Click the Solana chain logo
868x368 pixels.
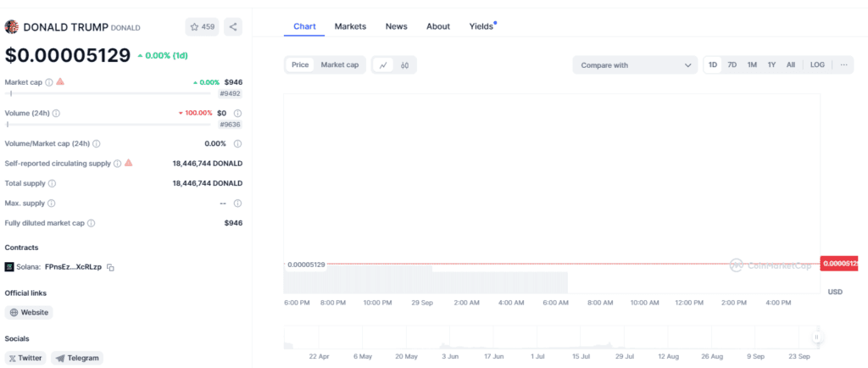[x=9, y=267]
